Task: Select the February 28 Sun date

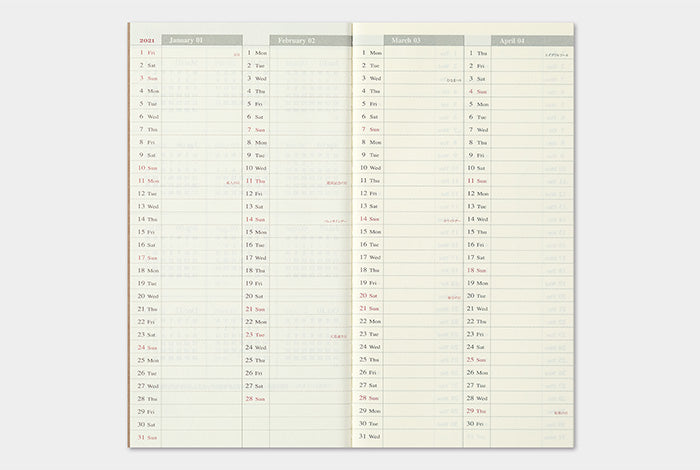Action: (x=256, y=398)
